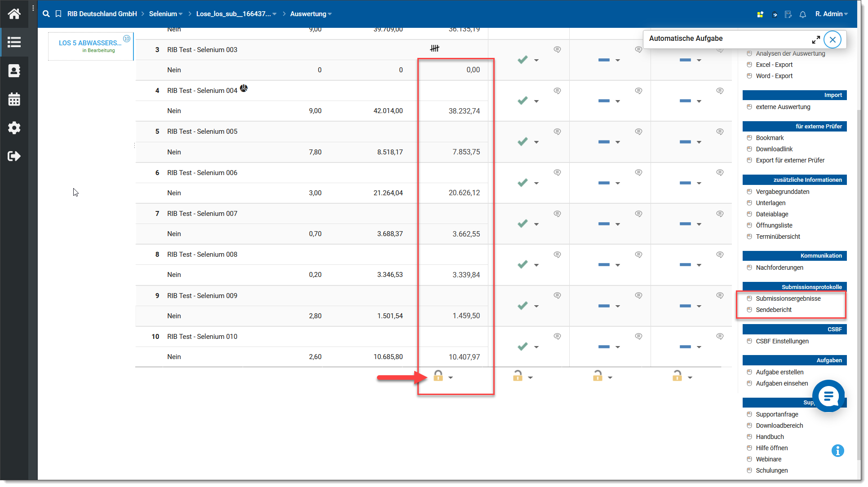Click the tally marks icon for Selenium 003
The width and height of the screenshot is (868, 487).
[x=434, y=48]
